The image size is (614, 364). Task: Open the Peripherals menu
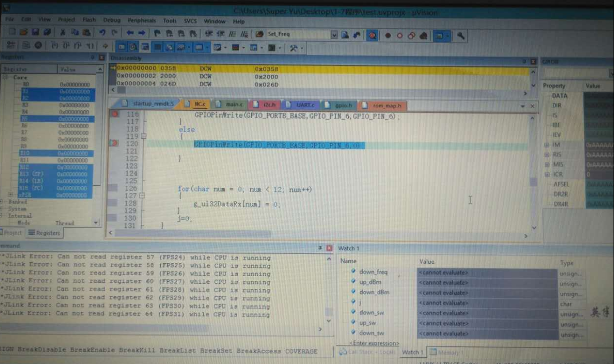pos(142,20)
